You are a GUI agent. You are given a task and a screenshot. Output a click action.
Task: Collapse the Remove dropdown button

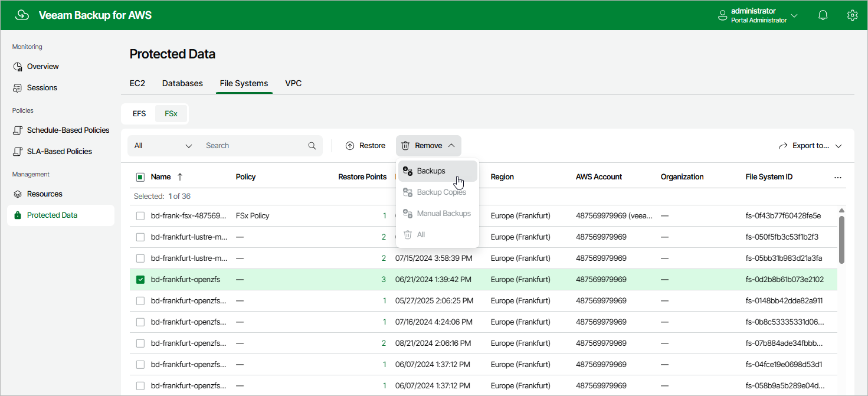click(428, 146)
